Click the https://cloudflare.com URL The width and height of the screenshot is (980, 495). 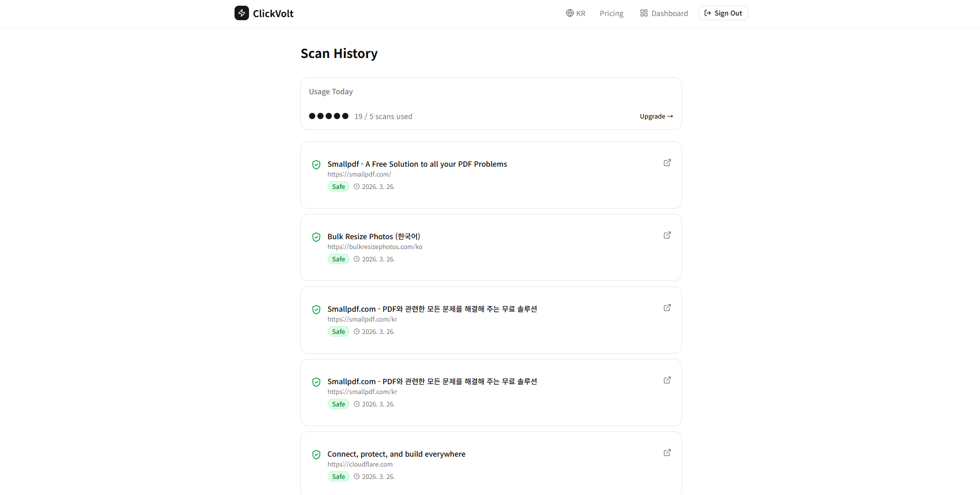(360, 464)
